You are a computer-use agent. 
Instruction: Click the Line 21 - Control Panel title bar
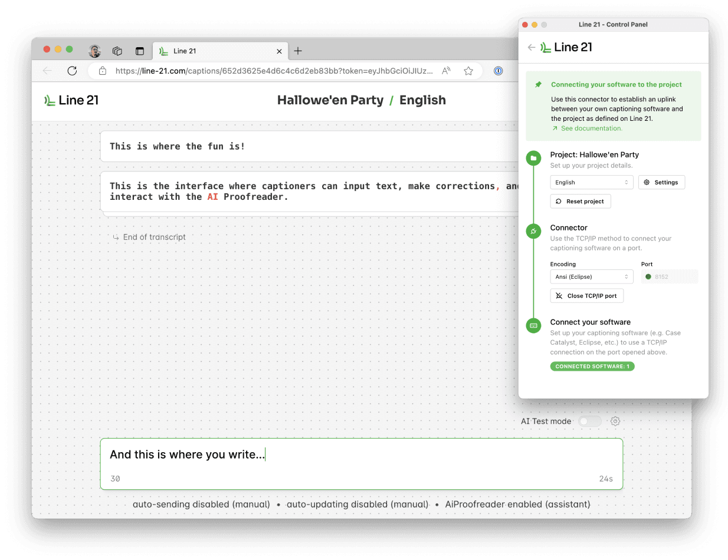614,24
